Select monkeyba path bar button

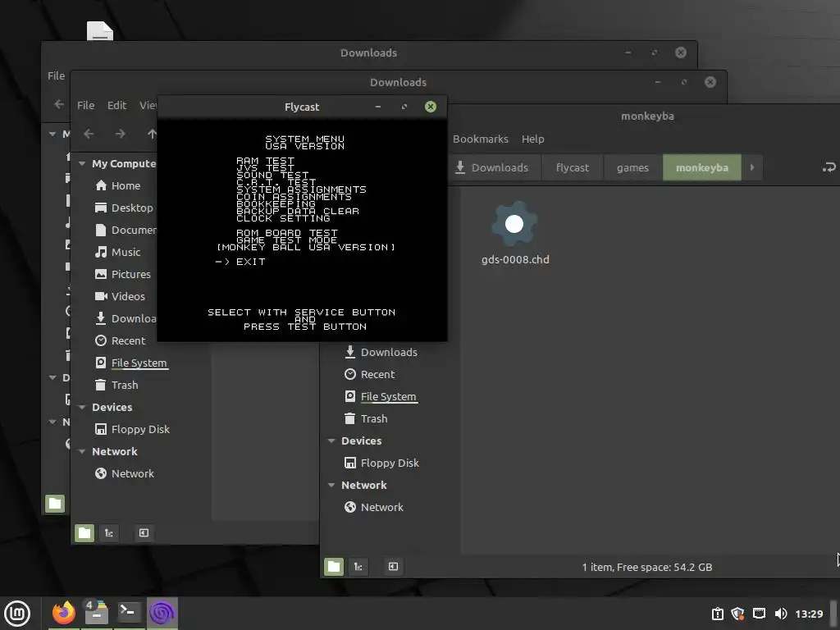pyautogui.click(x=702, y=167)
